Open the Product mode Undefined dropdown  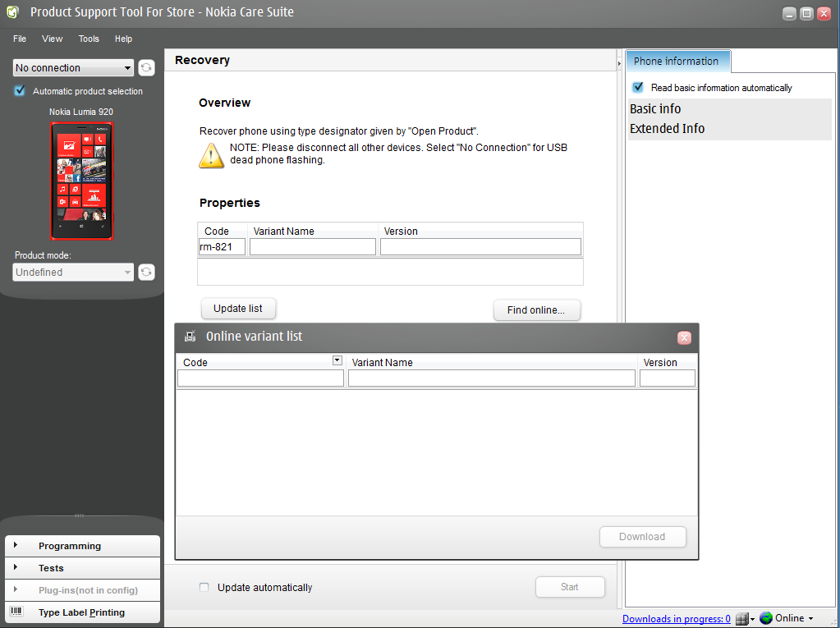[x=73, y=272]
